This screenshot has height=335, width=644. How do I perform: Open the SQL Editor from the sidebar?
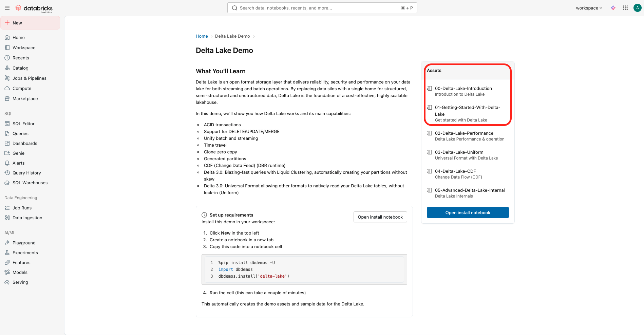point(23,124)
